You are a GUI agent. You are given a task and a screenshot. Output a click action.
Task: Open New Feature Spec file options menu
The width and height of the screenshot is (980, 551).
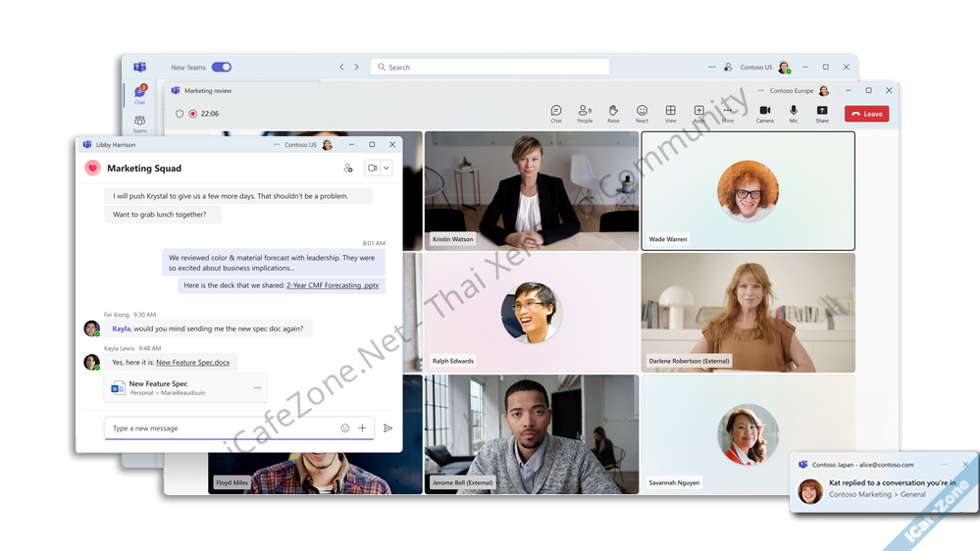tap(257, 388)
